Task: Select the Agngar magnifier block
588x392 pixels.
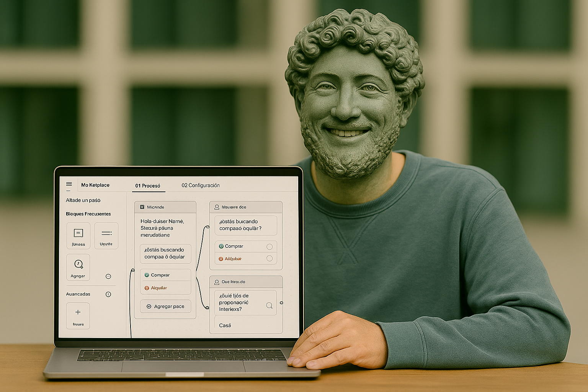Action: pos(78,267)
